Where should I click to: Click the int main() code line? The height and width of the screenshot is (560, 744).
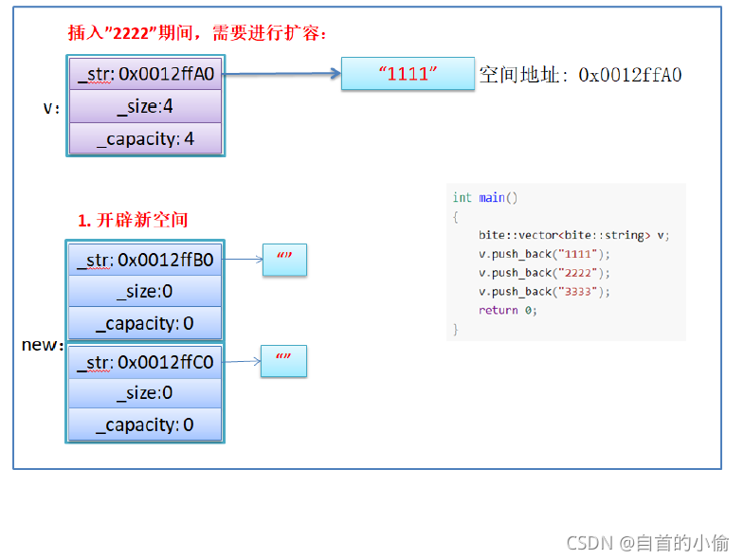485,197
